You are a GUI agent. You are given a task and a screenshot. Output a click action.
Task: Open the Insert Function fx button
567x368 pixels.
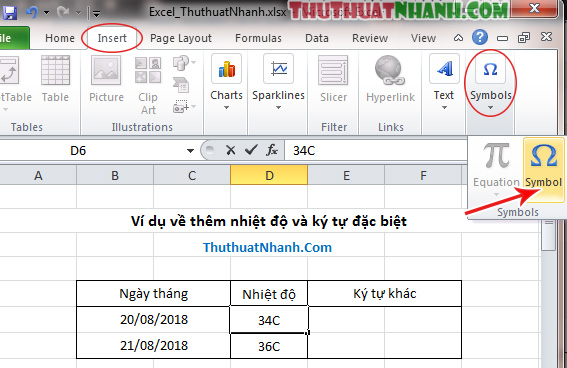pos(272,150)
